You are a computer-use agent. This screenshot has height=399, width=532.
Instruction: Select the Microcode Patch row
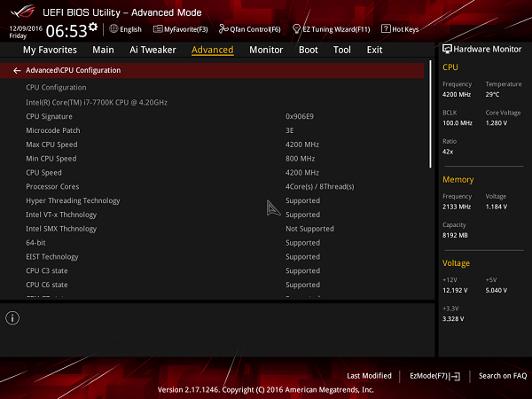pyautogui.click(x=212, y=130)
